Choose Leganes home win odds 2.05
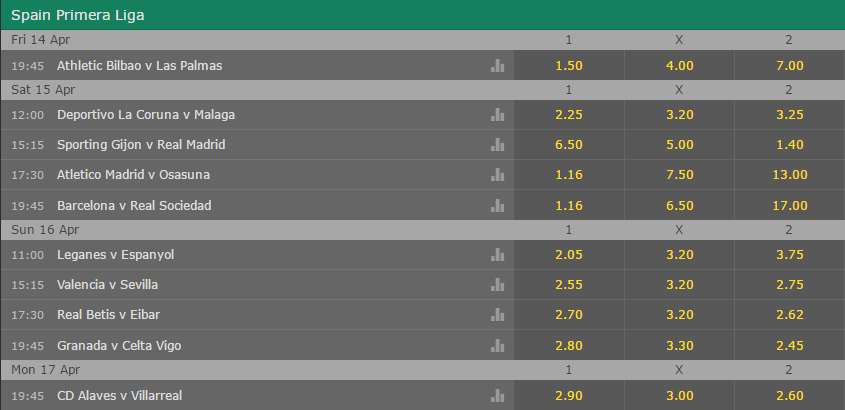The width and height of the screenshot is (845, 410). point(569,255)
